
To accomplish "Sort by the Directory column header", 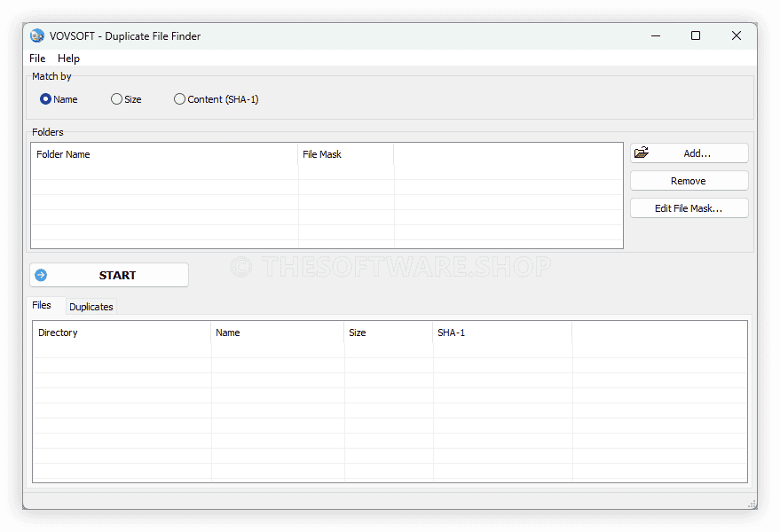I will (x=122, y=332).
